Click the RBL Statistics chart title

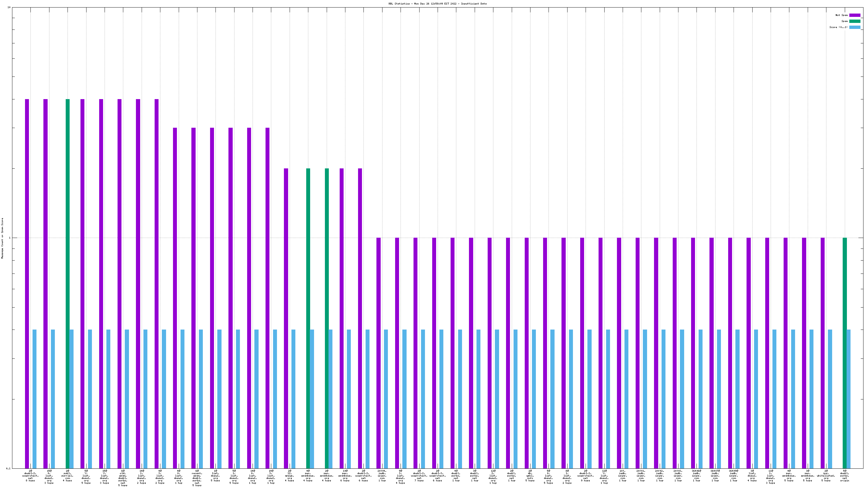click(x=437, y=4)
